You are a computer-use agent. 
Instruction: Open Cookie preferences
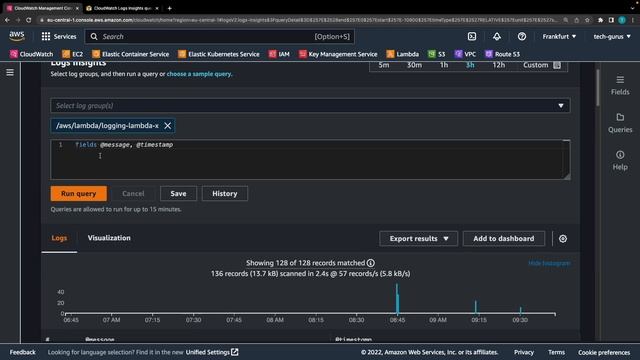604,352
